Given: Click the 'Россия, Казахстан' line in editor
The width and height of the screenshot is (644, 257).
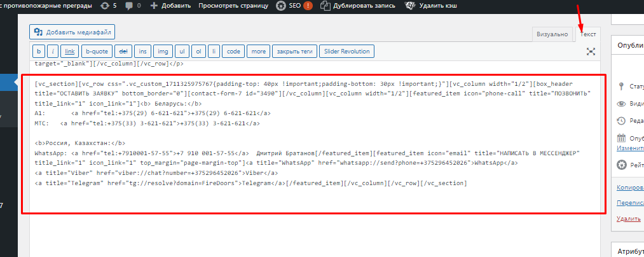Looking at the screenshot, I should 80,143.
